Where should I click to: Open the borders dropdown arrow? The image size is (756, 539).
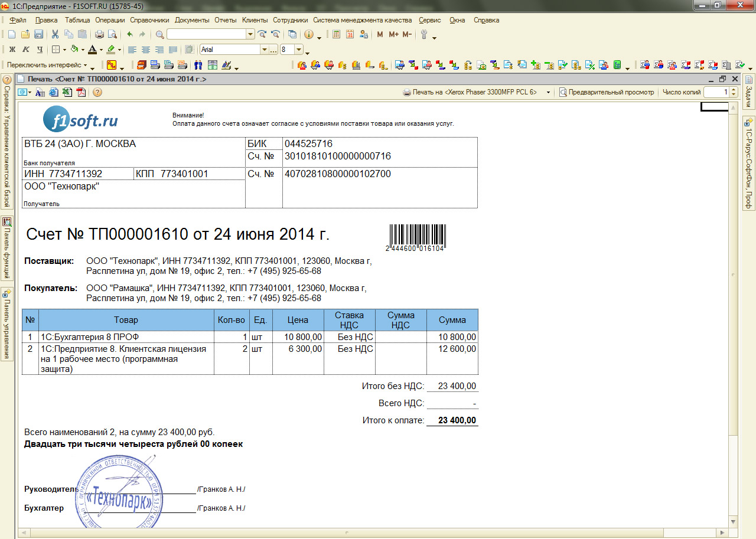point(64,50)
